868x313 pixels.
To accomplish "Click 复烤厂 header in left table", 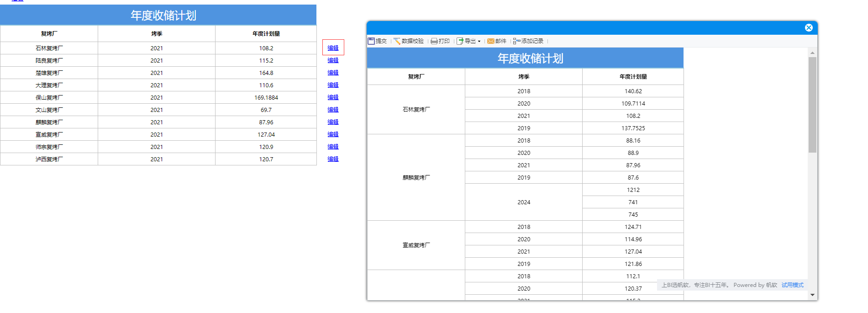I will click(x=49, y=34).
